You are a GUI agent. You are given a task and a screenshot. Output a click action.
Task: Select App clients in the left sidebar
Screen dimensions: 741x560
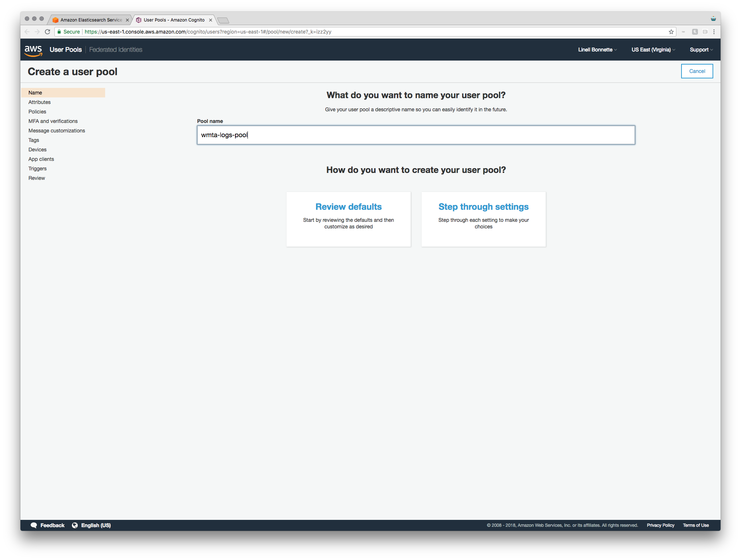tap(41, 159)
